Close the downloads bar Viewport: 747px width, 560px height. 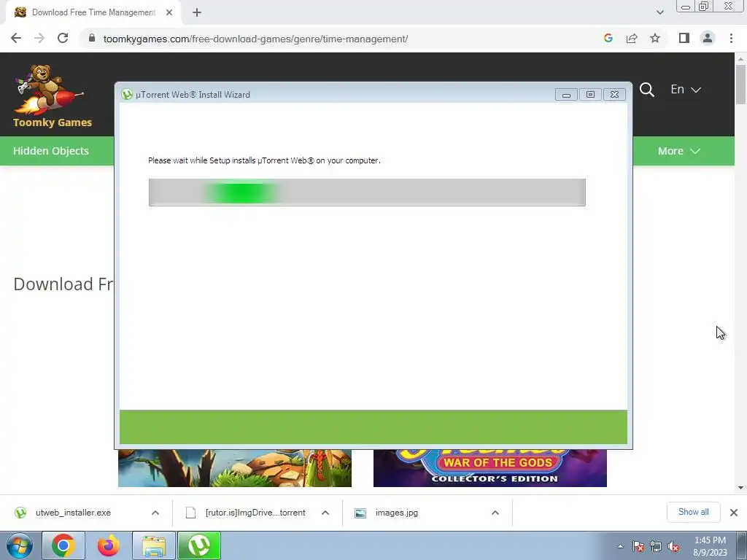pos(734,513)
